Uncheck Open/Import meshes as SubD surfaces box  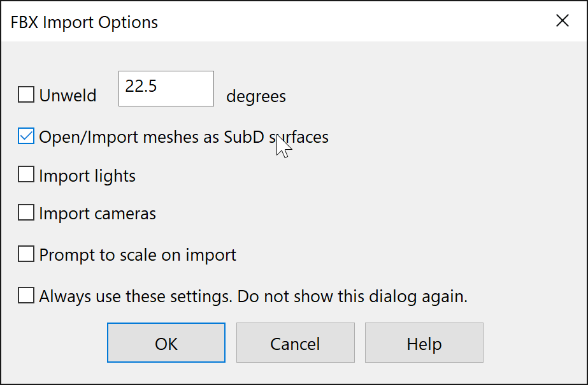pos(26,136)
